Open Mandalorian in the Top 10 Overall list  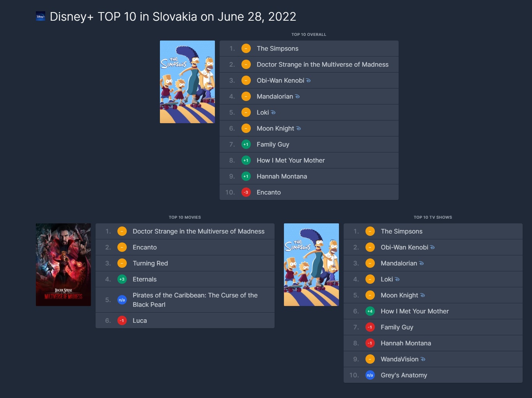pyautogui.click(x=275, y=96)
